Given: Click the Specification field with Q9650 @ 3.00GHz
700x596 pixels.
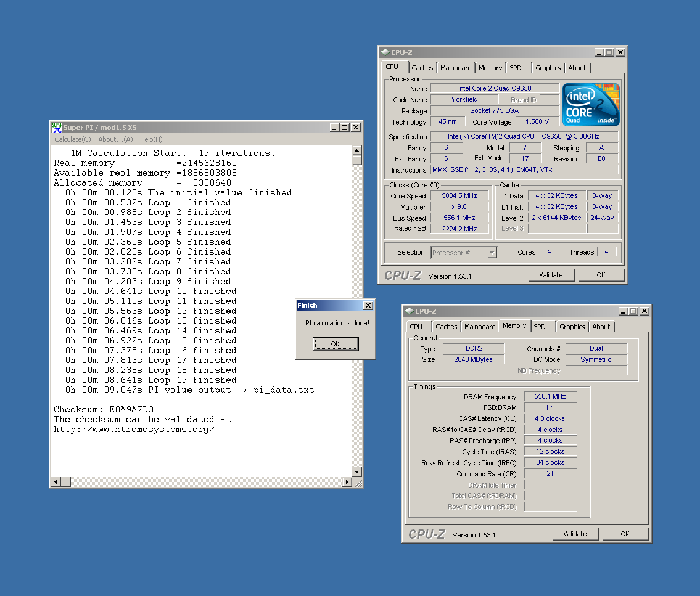Looking at the screenshot, I should click(x=524, y=136).
